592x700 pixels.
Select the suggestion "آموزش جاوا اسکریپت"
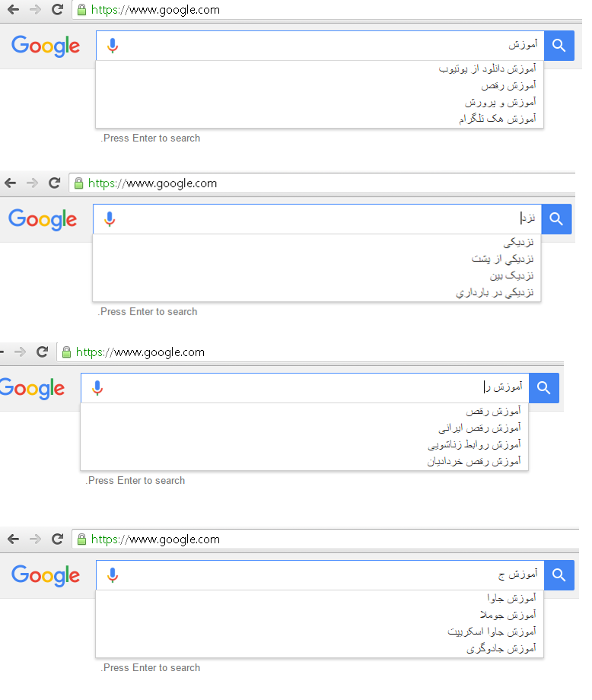492,632
